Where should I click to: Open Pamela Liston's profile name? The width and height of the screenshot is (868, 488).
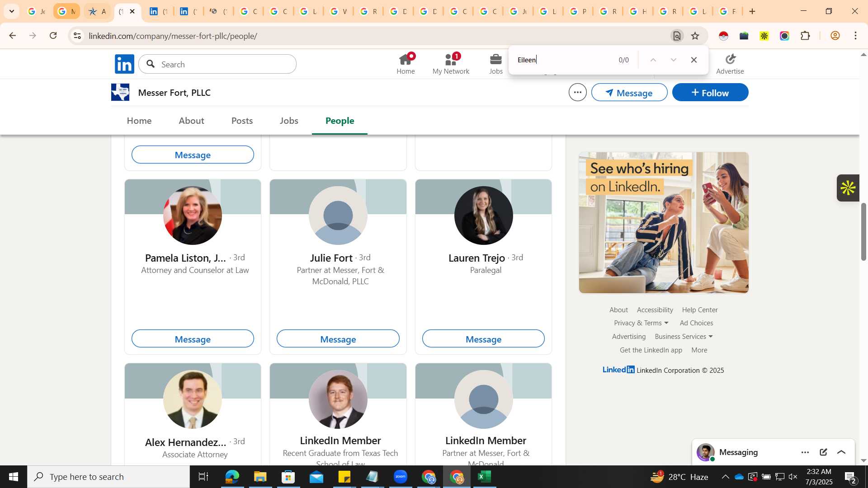click(x=185, y=258)
